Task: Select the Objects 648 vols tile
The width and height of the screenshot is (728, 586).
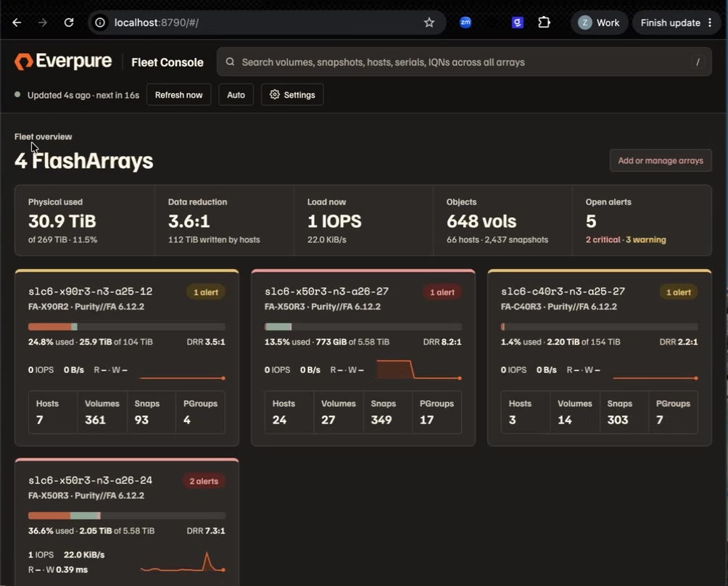Action: (502, 220)
